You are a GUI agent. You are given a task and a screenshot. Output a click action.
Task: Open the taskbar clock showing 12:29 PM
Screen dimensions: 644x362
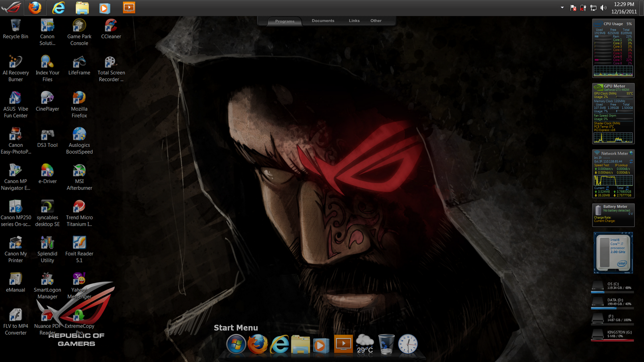tap(624, 8)
